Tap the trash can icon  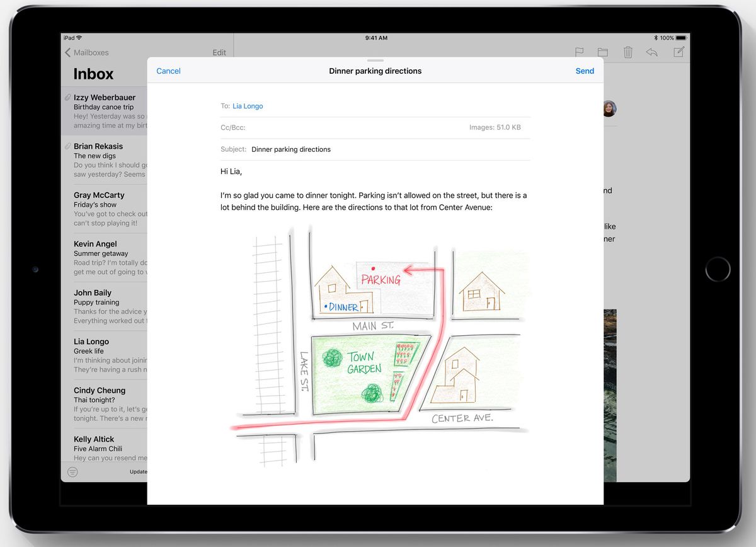627,52
